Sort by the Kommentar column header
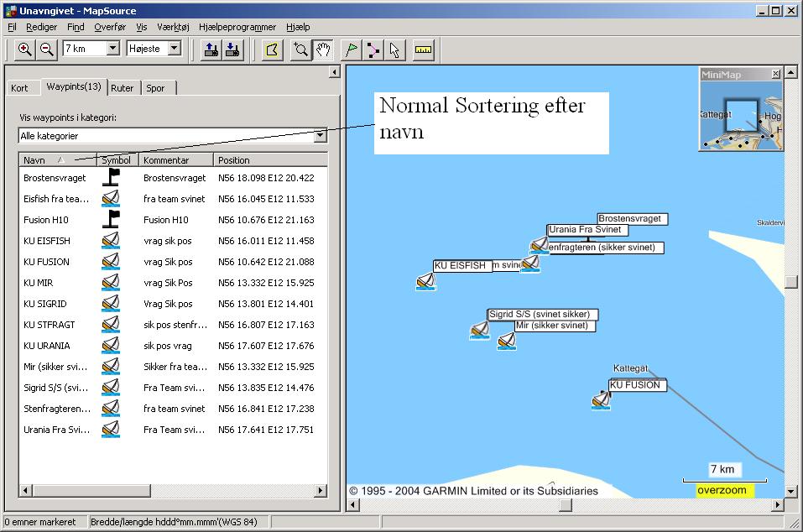Image resolution: width=803 pixels, height=532 pixels. 176,159
